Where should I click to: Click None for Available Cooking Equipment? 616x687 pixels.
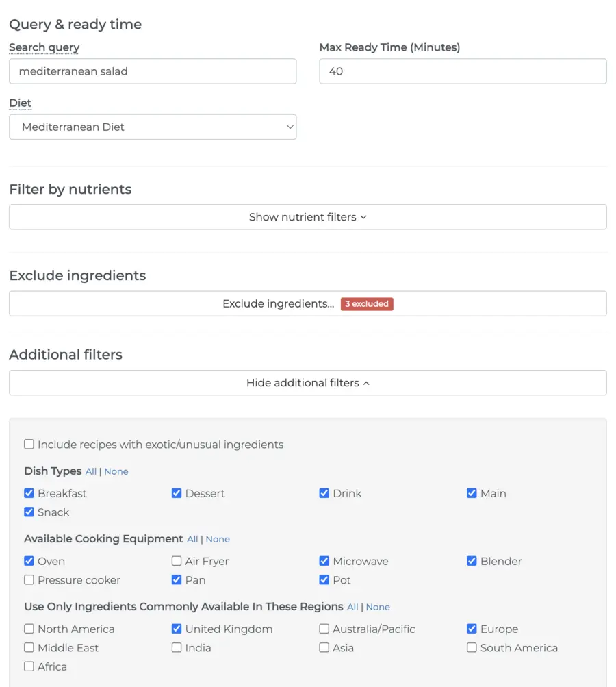218,539
